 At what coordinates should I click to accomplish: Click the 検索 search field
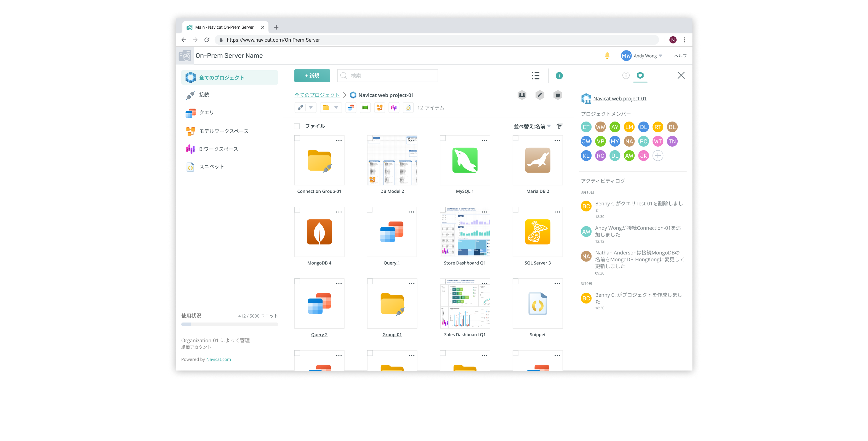[387, 76]
